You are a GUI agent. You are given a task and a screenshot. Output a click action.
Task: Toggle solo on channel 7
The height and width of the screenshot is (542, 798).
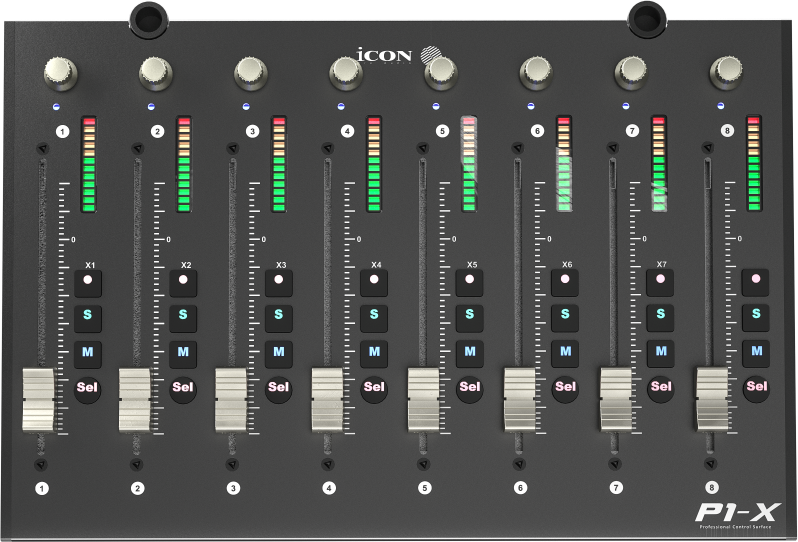coord(660,316)
